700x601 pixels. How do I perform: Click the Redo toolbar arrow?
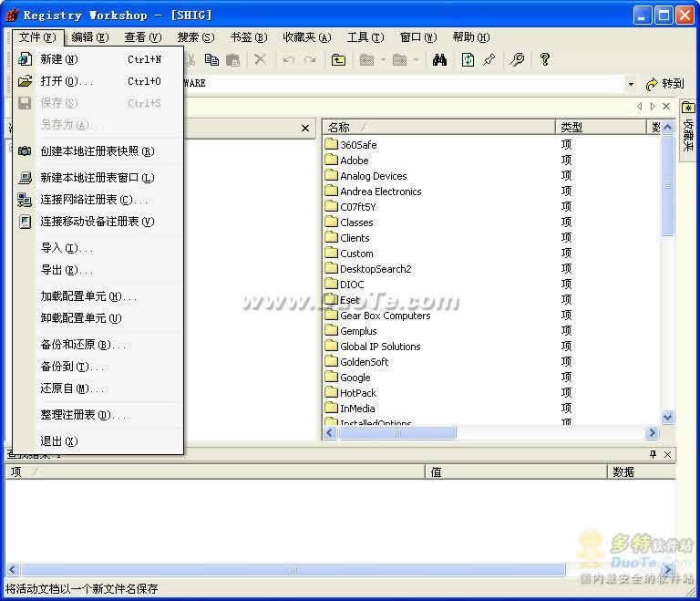coord(310,59)
